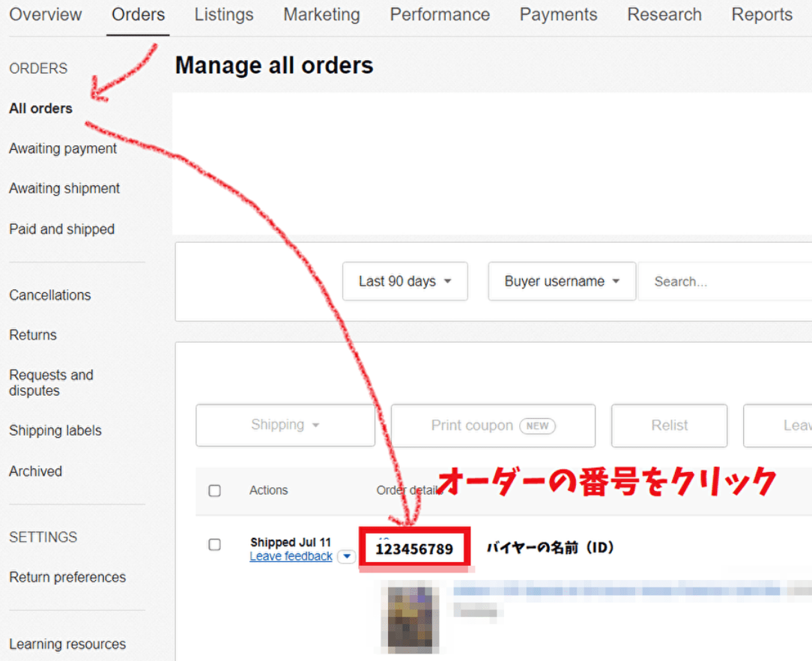Expand actions arrow beside Leave feedback

[x=346, y=556]
